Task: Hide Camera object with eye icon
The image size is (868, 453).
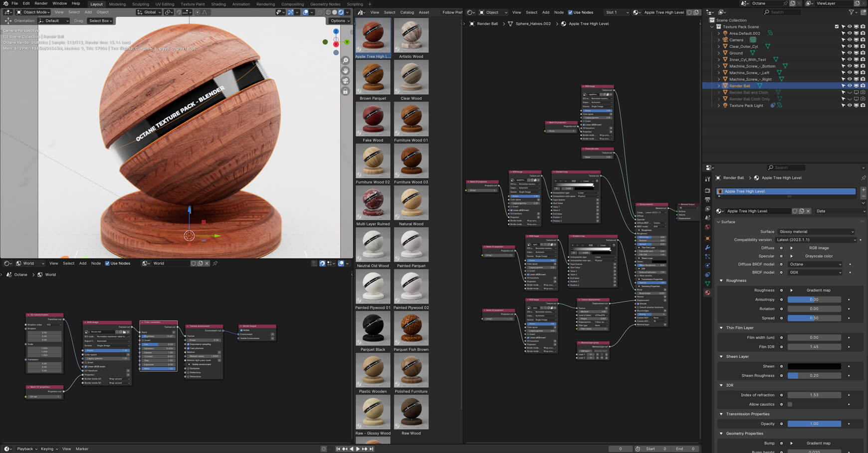Action: coord(850,40)
